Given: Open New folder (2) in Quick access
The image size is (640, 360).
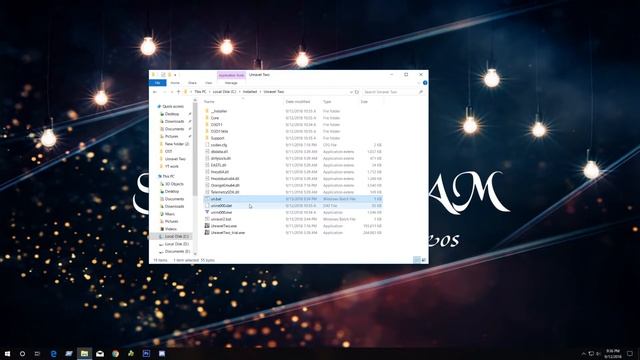Looking at the screenshot, I should coord(177,144).
